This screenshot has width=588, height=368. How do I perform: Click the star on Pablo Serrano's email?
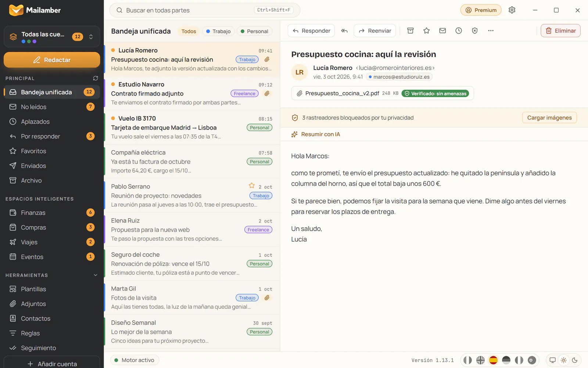click(x=252, y=185)
